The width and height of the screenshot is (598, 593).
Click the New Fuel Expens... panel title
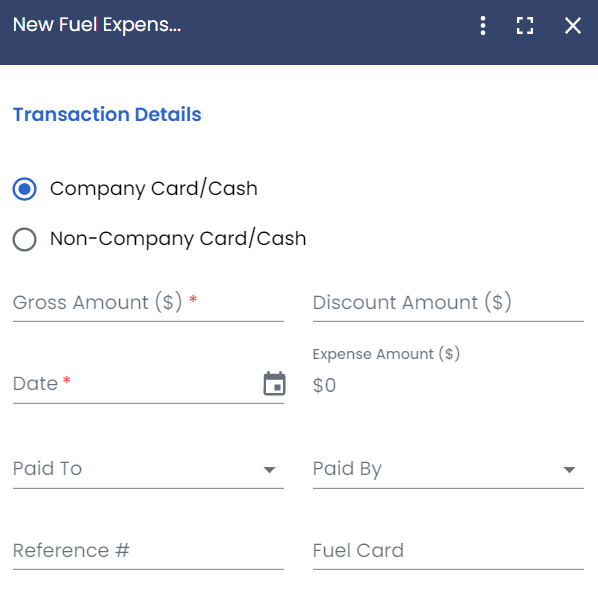[97, 25]
